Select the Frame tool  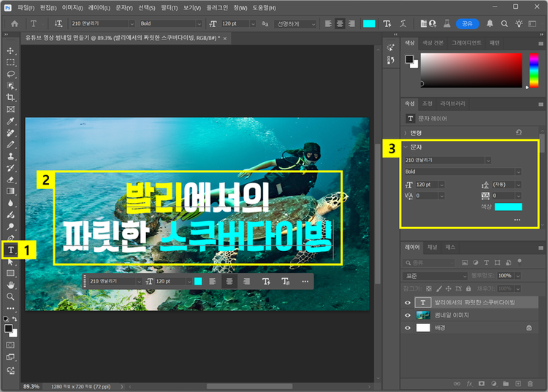10,109
